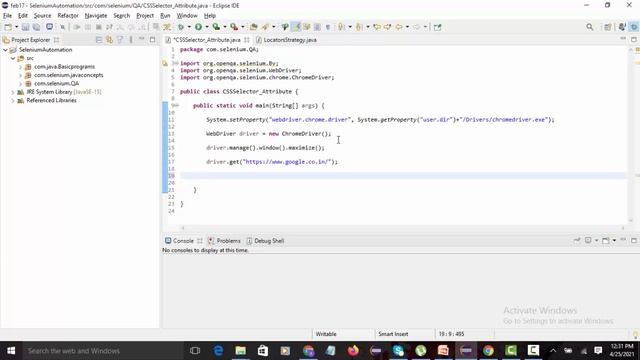Click the Smart Insert status field

coord(393,334)
